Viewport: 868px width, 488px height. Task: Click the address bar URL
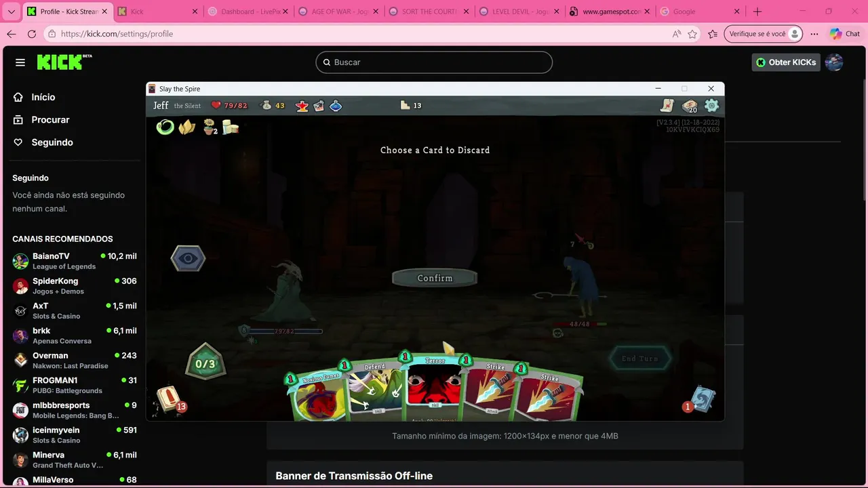pyautogui.click(x=117, y=34)
